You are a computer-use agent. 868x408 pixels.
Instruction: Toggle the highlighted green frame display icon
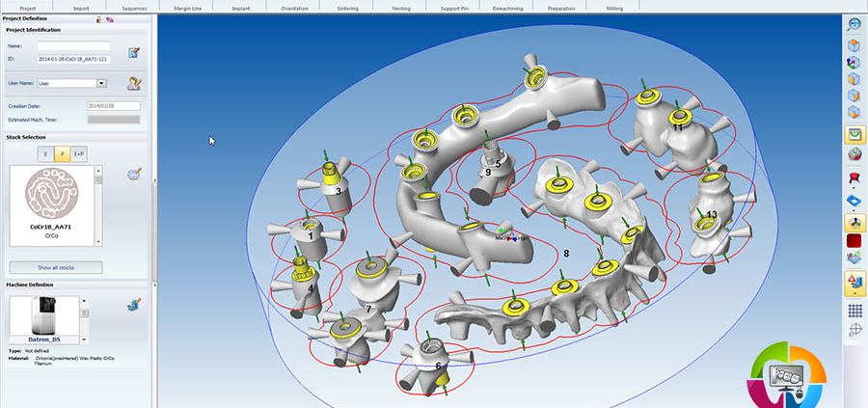click(x=854, y=134)
